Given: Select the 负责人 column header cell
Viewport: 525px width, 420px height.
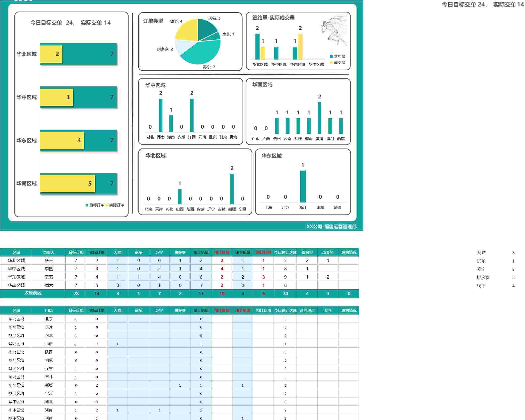Looking at the screenshot, I should tap(49, 252).
